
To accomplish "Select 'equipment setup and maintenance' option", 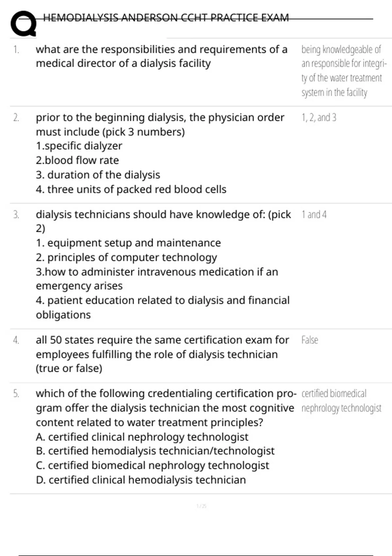I will coord(128,243).
